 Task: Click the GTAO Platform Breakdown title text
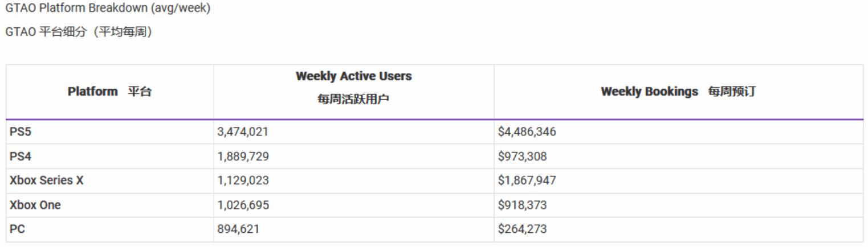pos(108,10)
